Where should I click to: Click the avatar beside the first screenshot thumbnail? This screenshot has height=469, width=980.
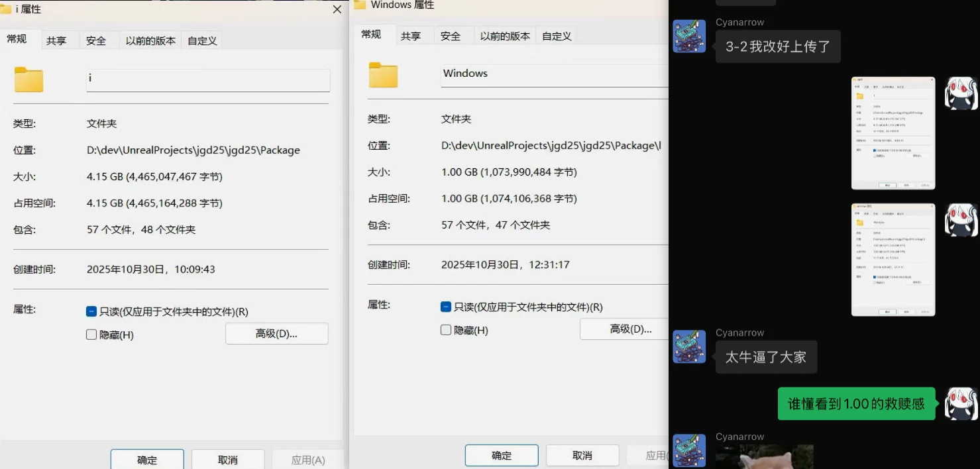[x=960, y=93]
